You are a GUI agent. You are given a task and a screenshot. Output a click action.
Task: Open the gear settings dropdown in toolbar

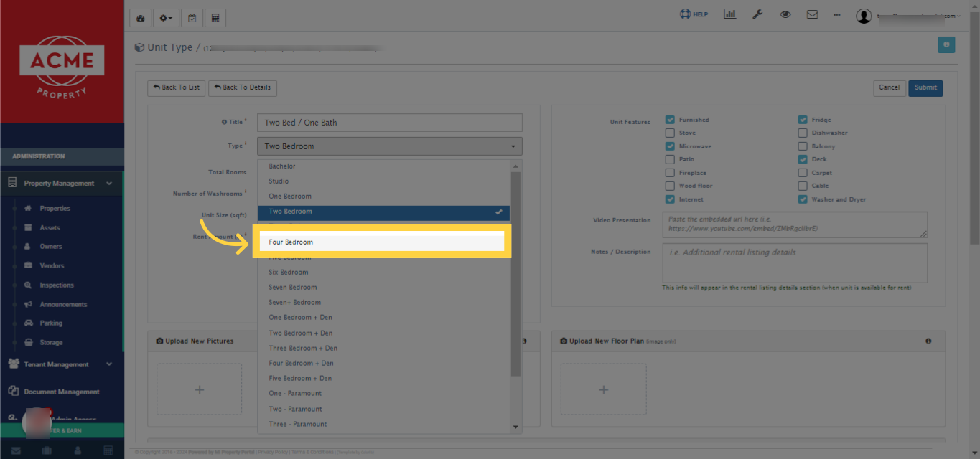pos(166,18)
